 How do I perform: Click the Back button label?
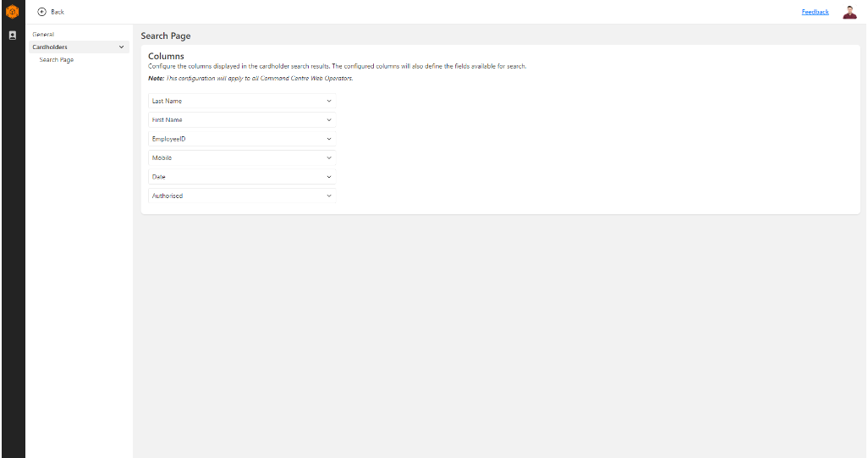[58, 12]
